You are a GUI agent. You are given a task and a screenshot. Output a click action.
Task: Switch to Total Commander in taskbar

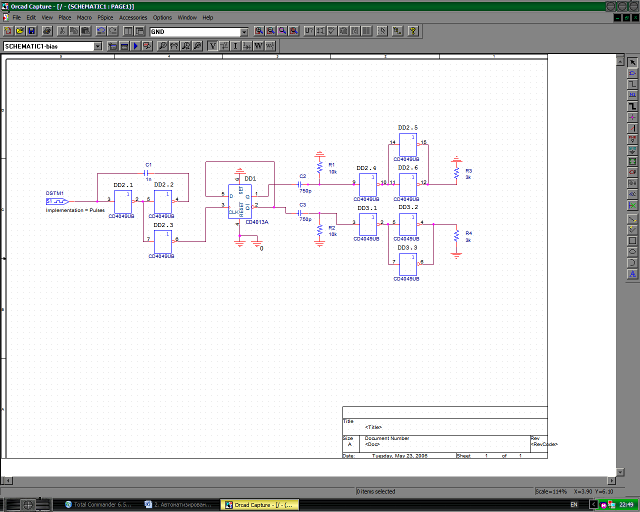[x=101, y=505]
